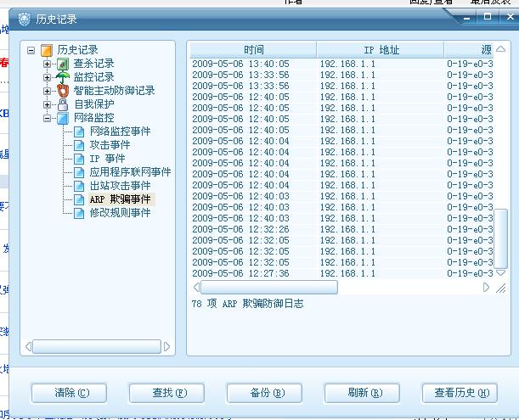Click the document icon beside 攻击事件
The width and height of the screenshot is (519, 420).
click(x=79, y=145)
